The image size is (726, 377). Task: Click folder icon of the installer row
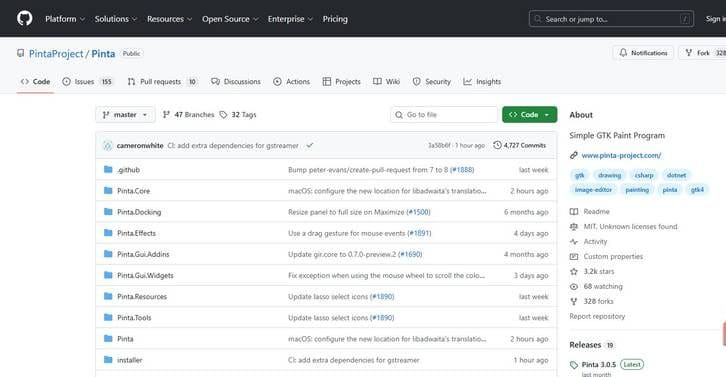tap(108, 360)
